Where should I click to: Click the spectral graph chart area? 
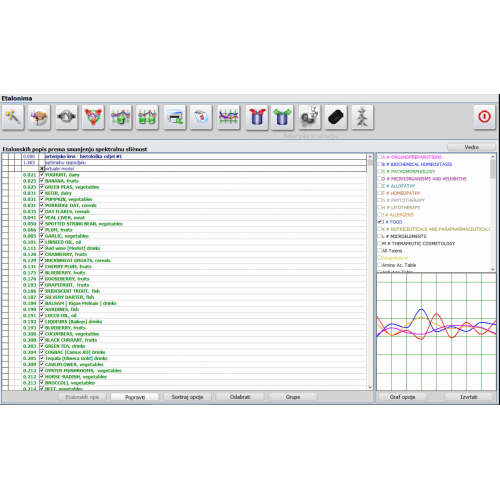436,332
